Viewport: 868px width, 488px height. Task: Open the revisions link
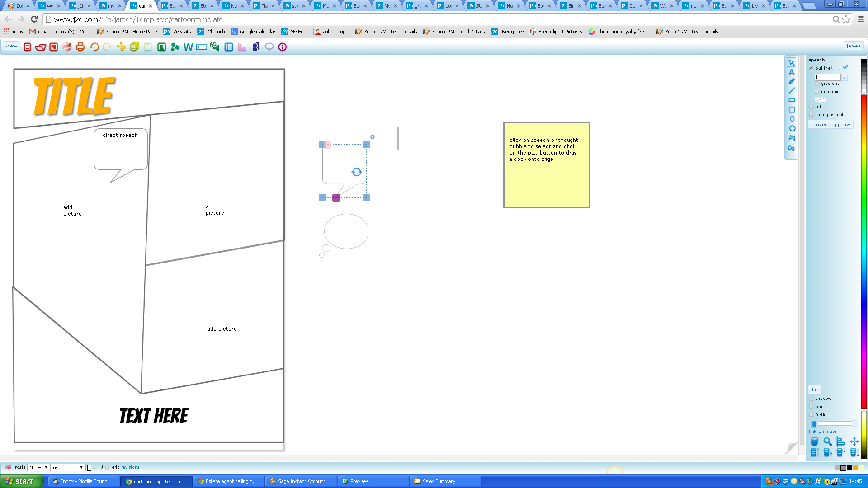[130, 468]
